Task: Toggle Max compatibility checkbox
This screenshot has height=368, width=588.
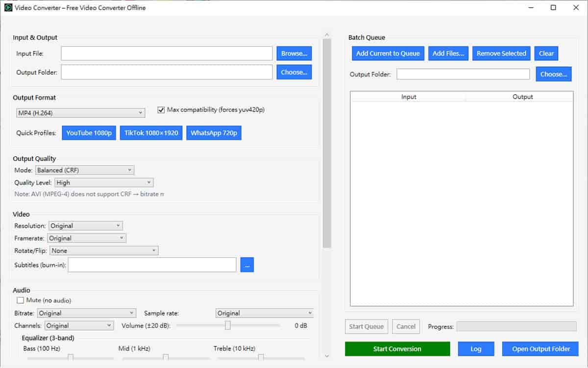Action: coord(161,110)
